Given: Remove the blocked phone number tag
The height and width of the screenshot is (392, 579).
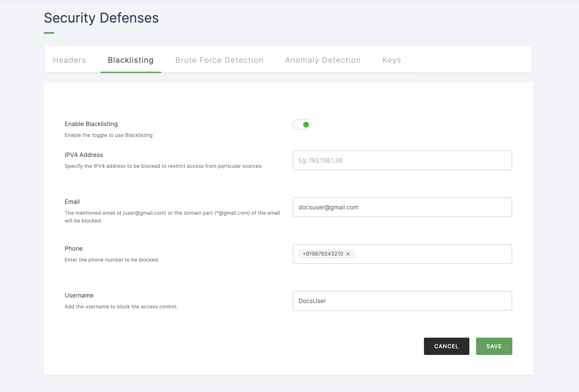Looking at the screenshot, I should coord(349,254).
